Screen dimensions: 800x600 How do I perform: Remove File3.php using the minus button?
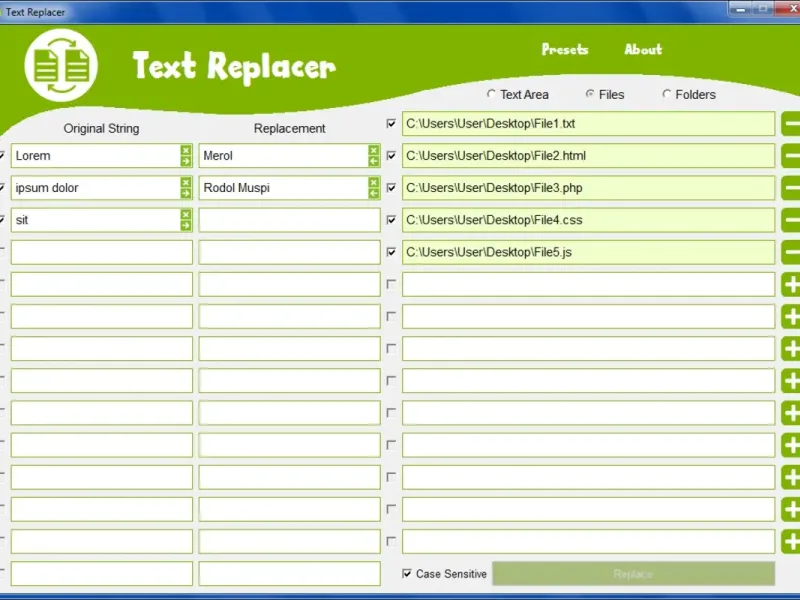click(791, 188)
